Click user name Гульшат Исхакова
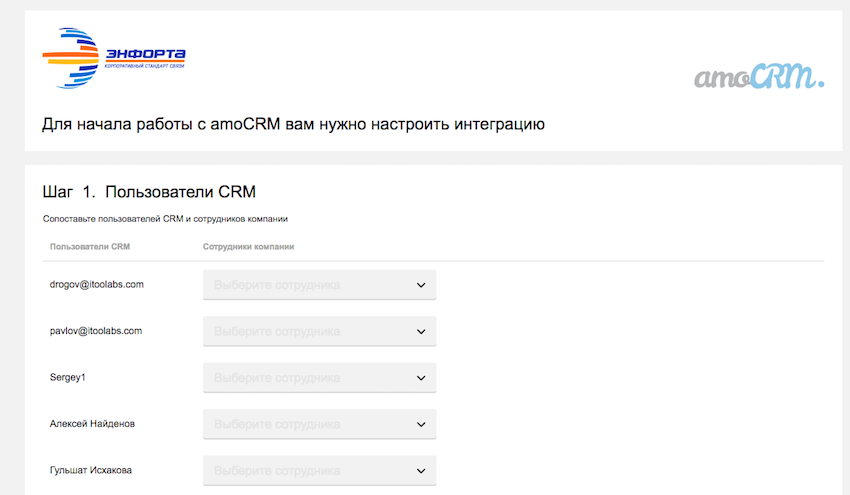Screen dimensions: 850x495 coord(91,470)
